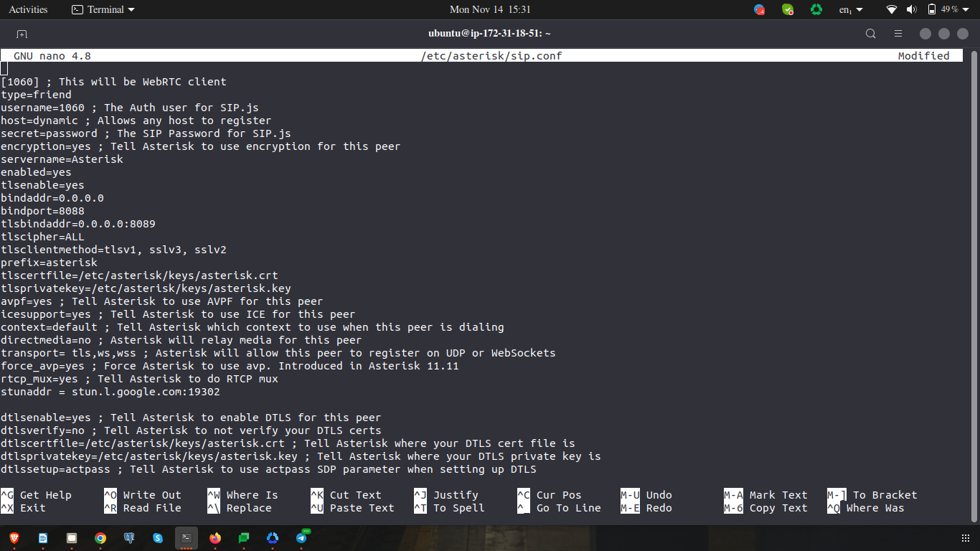Click ^X Exit shortcut
This screenshot has height=551, width=980.
click(23, 508)
